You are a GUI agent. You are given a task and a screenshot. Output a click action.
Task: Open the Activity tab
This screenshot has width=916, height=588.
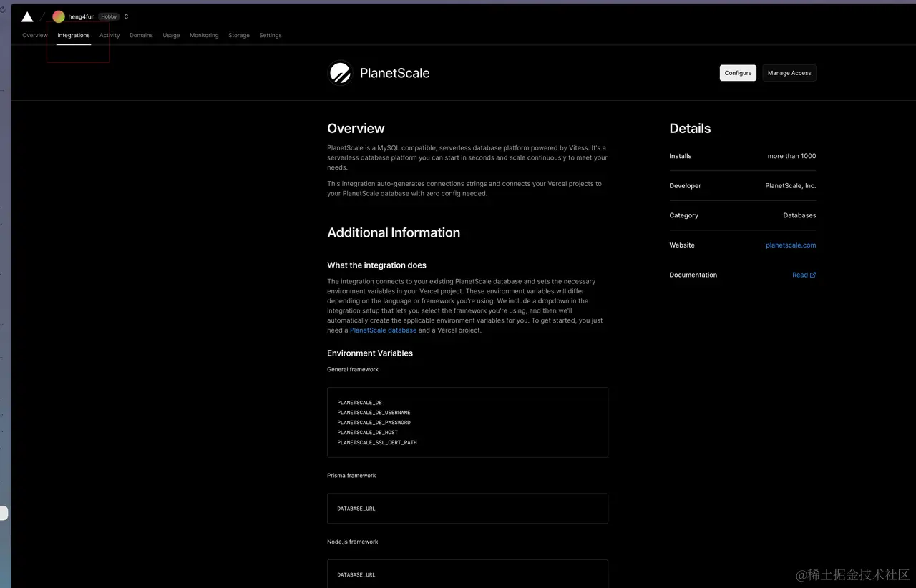[109, 35]
